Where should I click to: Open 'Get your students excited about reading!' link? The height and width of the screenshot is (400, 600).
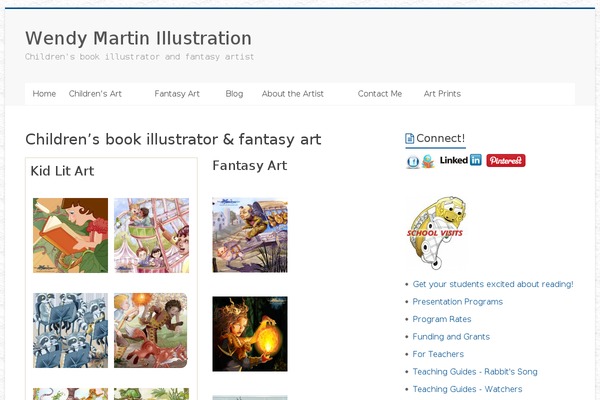tap(493, 284)
